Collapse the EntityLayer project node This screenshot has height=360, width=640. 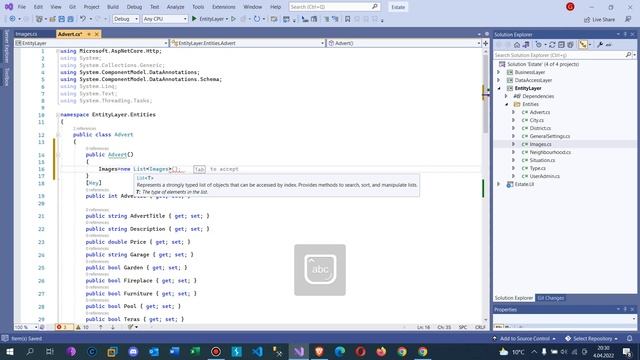point(498,88)
